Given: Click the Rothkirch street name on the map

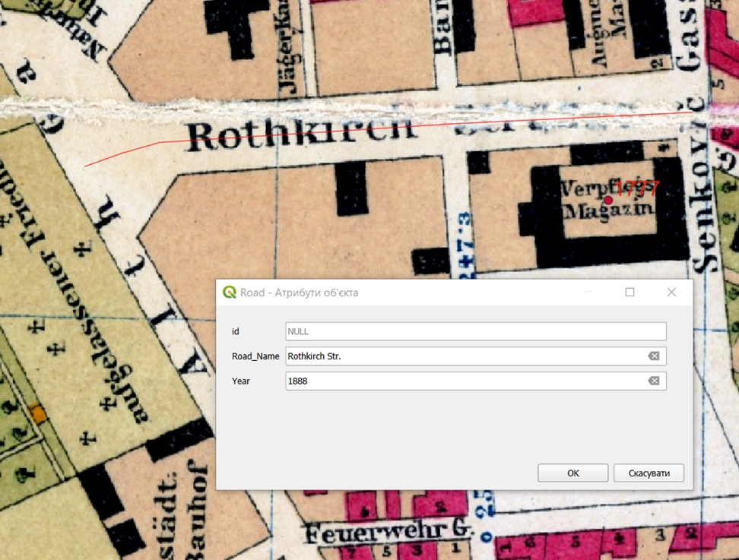Looking at the screenshot, I should (x=301, y=134).
